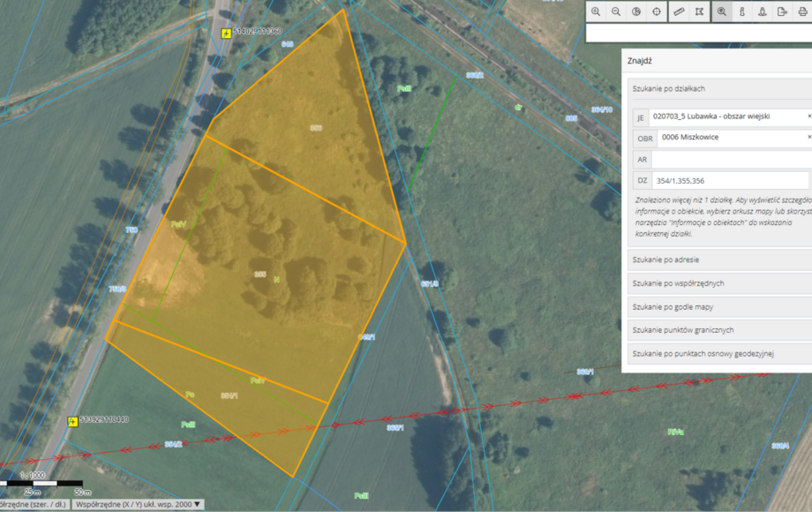Viewport: 812px width, 512px height.
Task: Clear the OBR Miszkowice field value
Action: [808, 137]
